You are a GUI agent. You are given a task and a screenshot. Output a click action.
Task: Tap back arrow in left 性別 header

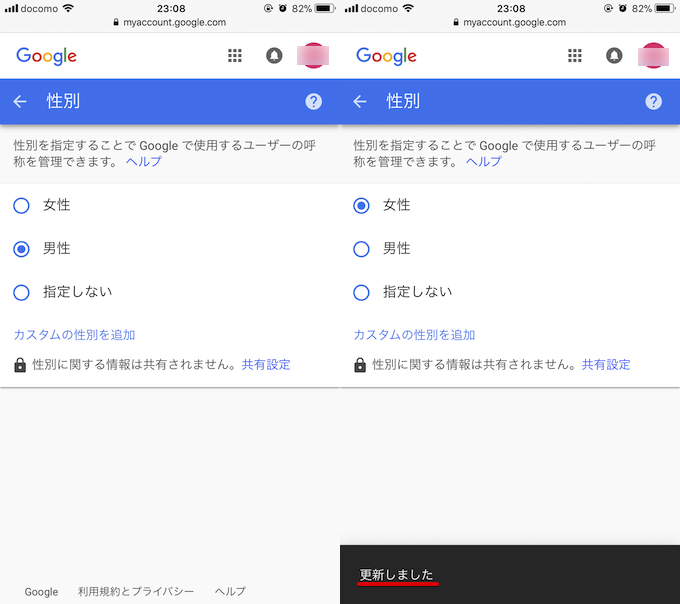pyautogui.click(x=20, y=101)
